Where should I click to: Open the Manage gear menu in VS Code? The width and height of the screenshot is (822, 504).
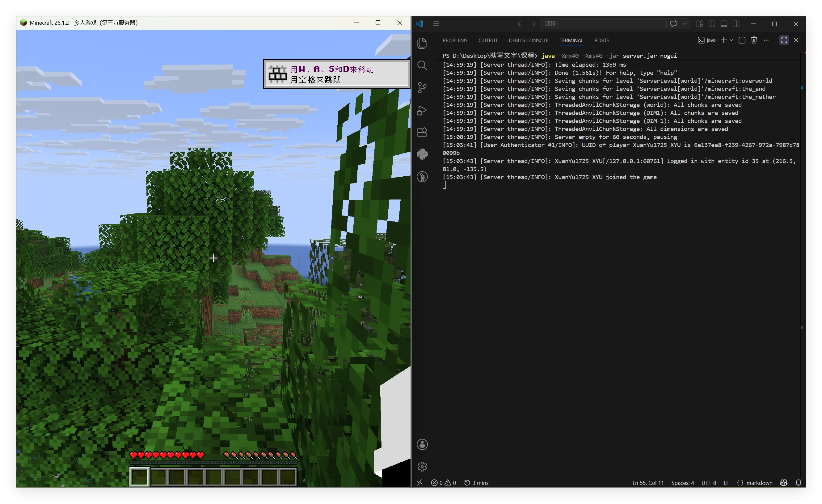[422, 466]
